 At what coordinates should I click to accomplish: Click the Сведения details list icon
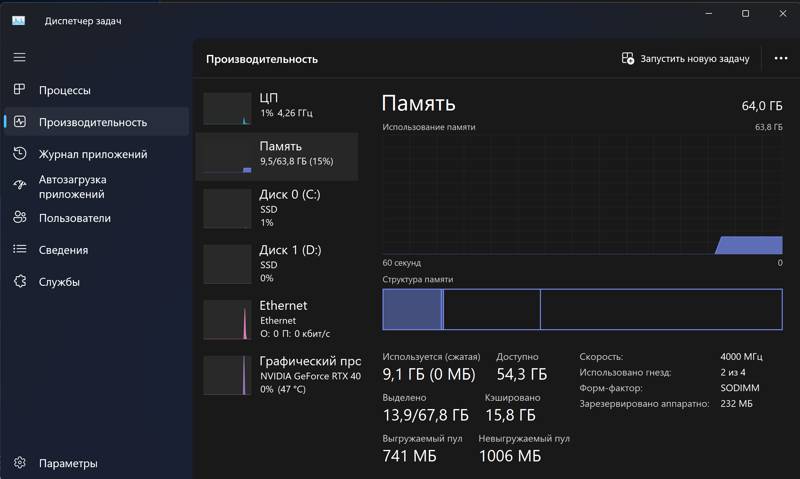click(19, 250)
